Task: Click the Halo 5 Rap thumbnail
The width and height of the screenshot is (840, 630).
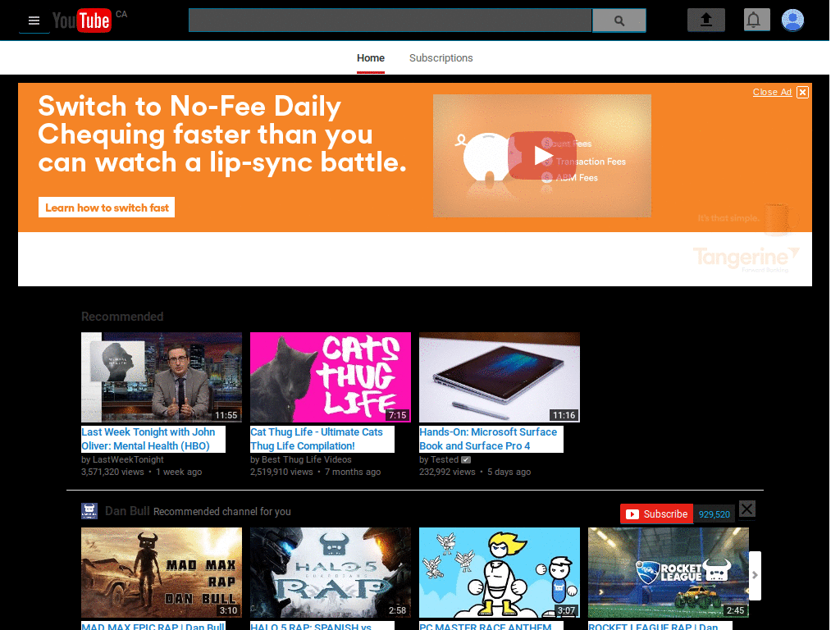Action: pos(331,573)
